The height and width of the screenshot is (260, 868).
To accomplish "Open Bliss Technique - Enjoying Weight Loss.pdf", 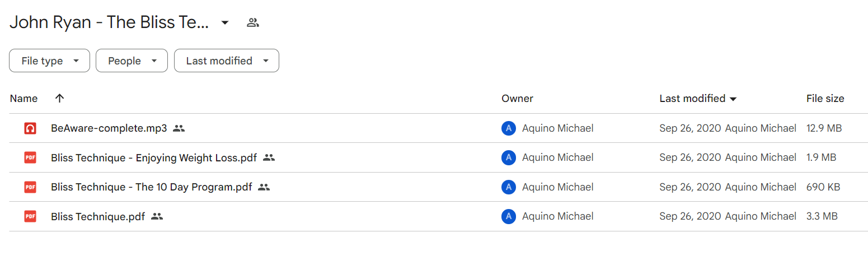I will coord(154,158).
